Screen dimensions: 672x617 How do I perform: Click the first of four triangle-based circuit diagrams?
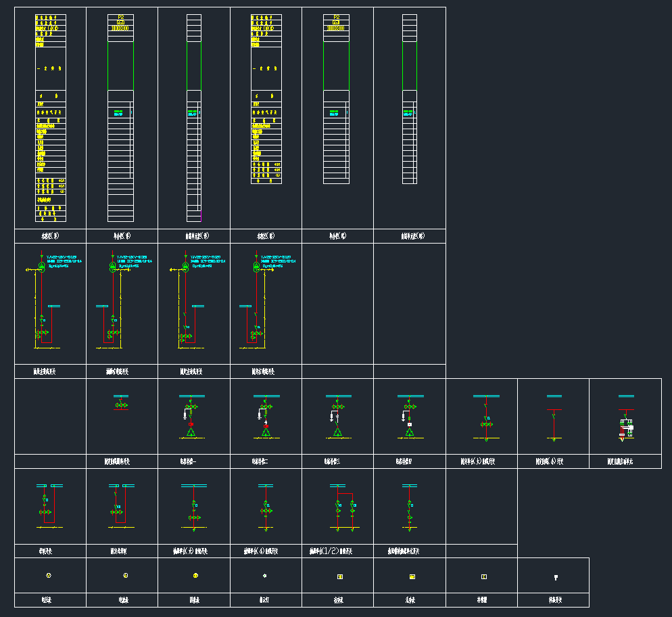[192, 417]
